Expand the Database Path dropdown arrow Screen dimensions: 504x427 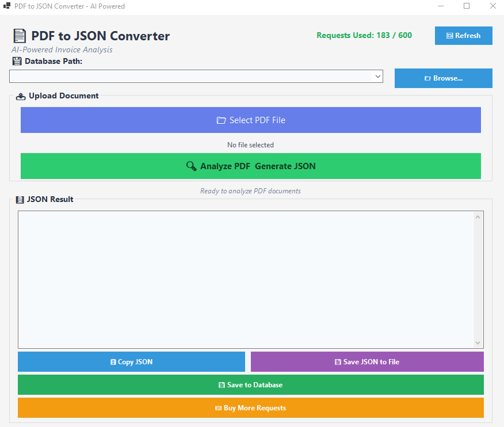coord(377,77)
